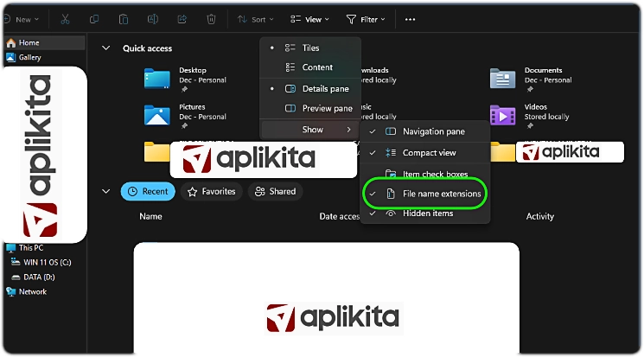Collapse the Recent files section chevron
Viewport: 644px width, 357px height.
point(106,191)
